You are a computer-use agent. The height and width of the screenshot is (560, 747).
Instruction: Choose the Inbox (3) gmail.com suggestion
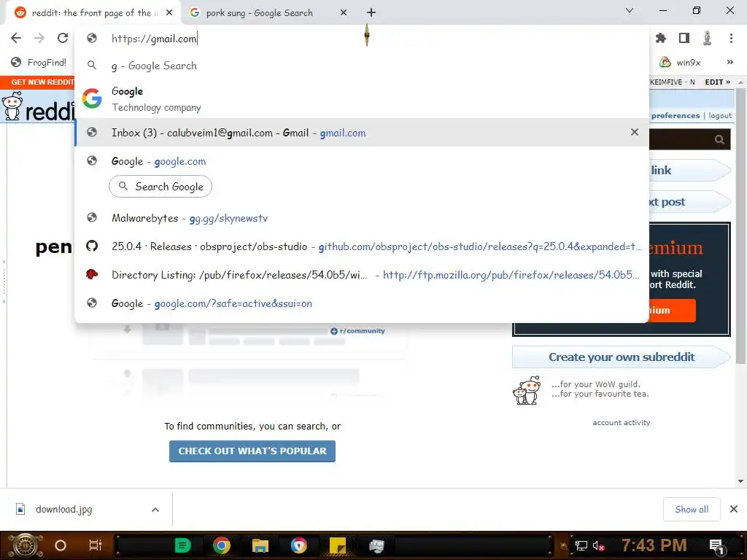(362, 133)
